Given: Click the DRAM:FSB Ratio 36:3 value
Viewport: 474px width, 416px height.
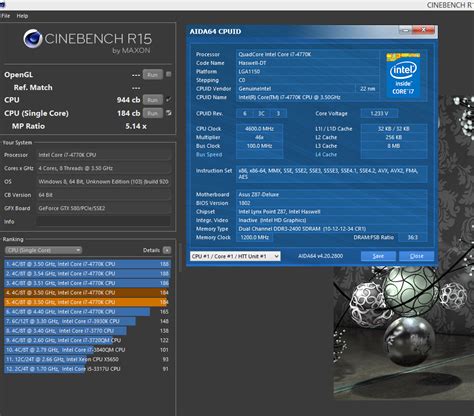Looking at the screenshot, I should (x=413, y=237).
